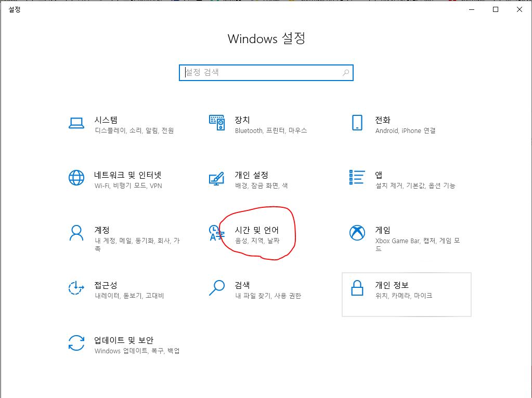This screenshot has width=532, height=398.
Task: Click the 'Bluetooth, 프린터, 마우스' description
Action: [x=271, y=130]
